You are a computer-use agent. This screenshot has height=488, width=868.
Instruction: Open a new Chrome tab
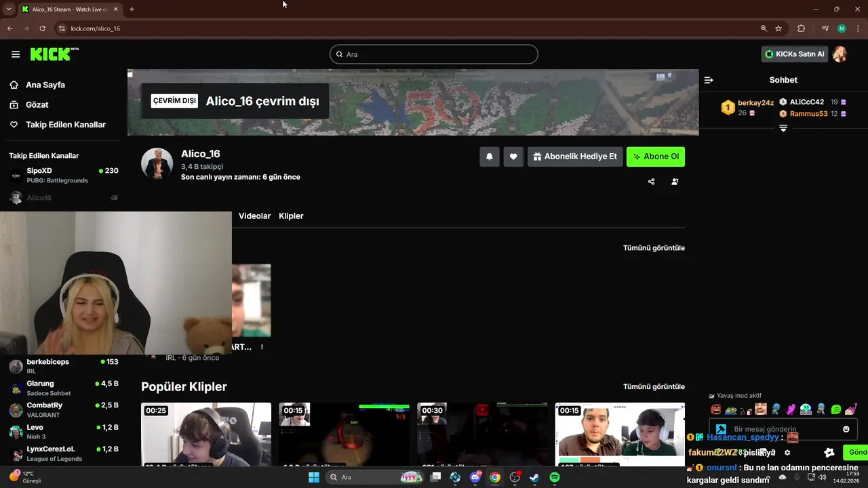click(x=132, y=9)
